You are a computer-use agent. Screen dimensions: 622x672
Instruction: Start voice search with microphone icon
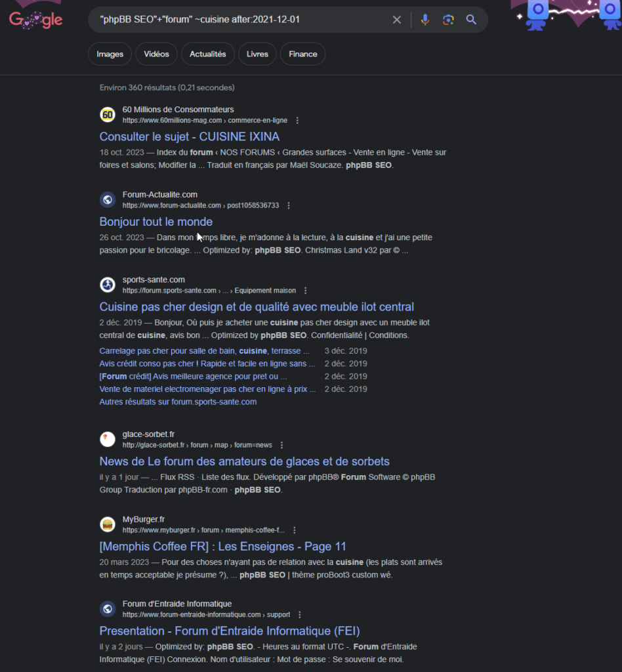[425, 20]
